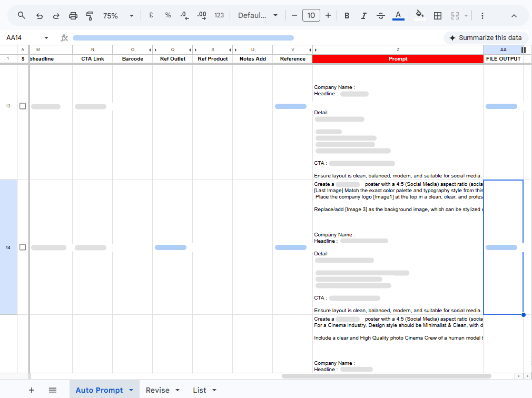Format the cell as percent
Screen dimensions: 532x398
168,15
